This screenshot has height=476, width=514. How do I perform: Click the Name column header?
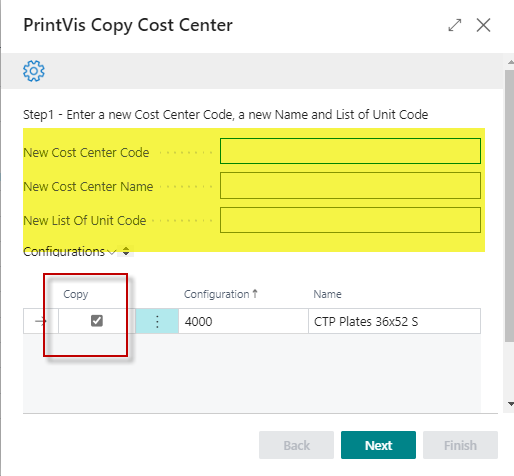click(327, 294)
